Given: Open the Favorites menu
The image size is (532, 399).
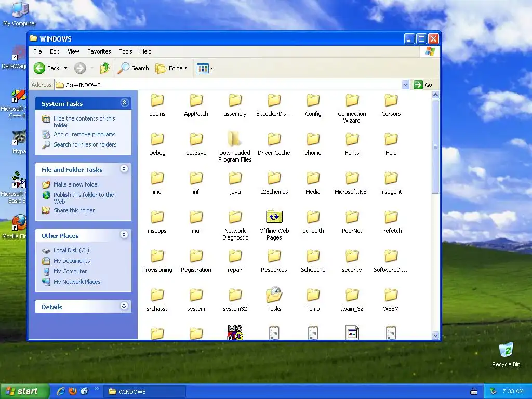Looking at the screenshot, I should tap(99, 51).
